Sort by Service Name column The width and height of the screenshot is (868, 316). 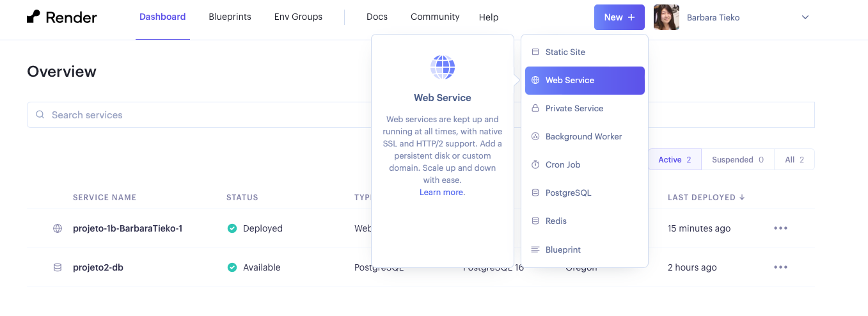click(104, 198)
